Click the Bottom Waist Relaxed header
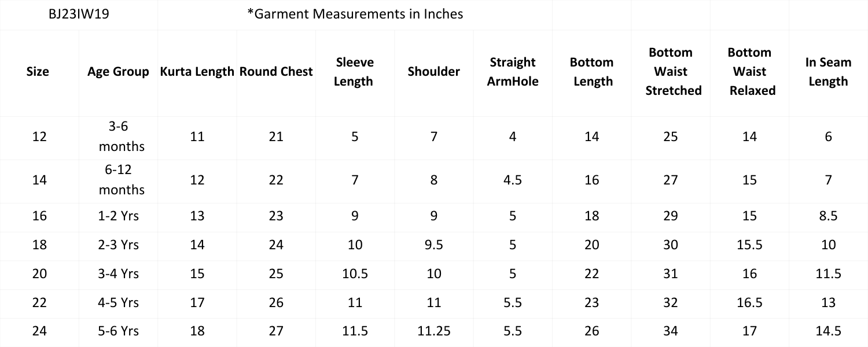Image resolution: width=868 pixels, height=347 pixels. pyautogui.click(x=749, y=72)
